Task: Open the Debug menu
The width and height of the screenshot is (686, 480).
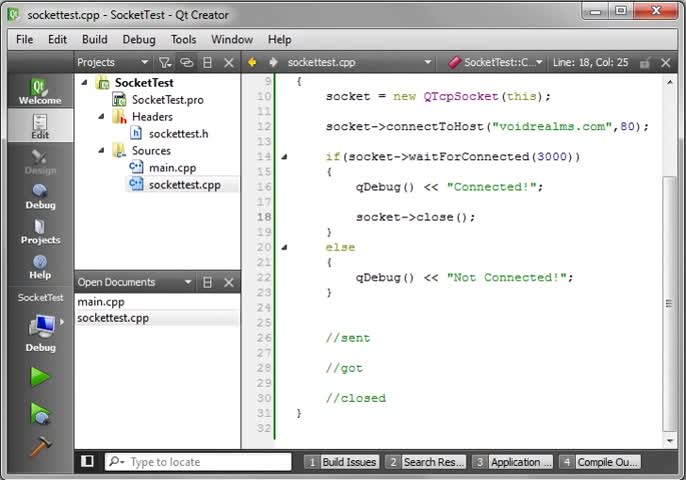Action: tap(139, 39)
